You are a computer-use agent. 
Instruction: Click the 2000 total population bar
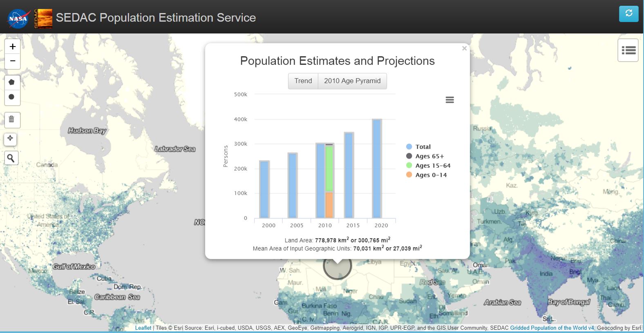pyautogui.click(x=264, y=189)
